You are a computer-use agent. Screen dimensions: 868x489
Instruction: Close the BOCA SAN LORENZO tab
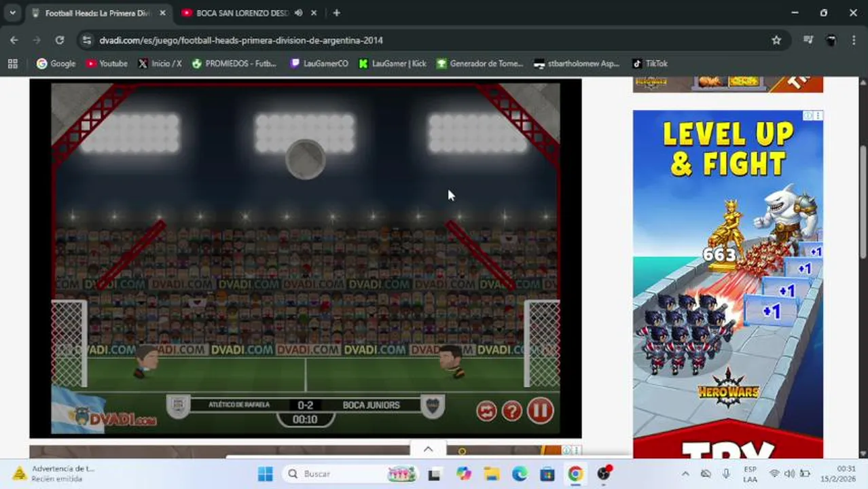click(313, 13)
